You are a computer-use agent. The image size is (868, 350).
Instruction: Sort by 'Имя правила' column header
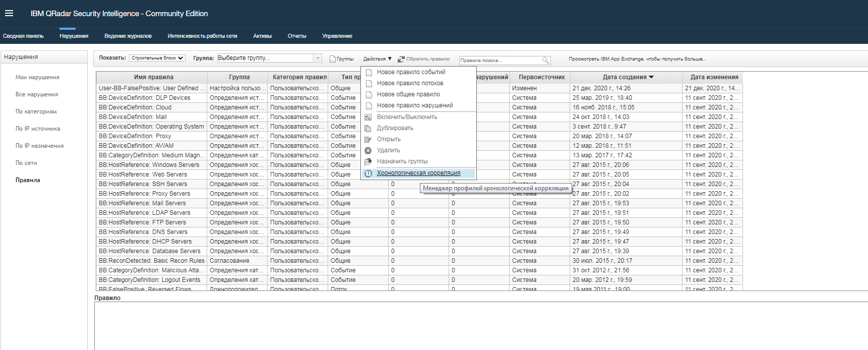[152, 77]
